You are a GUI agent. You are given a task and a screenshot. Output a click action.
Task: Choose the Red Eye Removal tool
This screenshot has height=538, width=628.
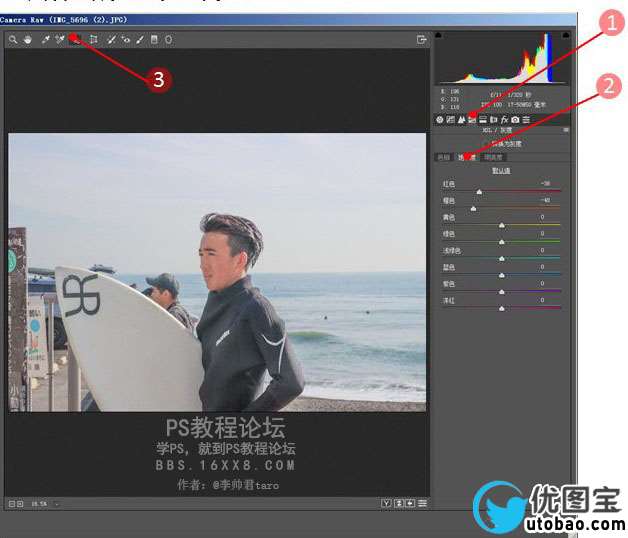click(x=126, y=39)
